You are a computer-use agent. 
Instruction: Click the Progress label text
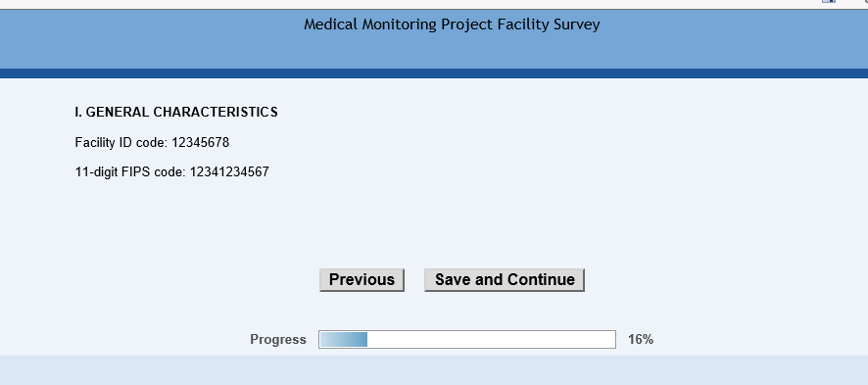[x=278, y=340]
